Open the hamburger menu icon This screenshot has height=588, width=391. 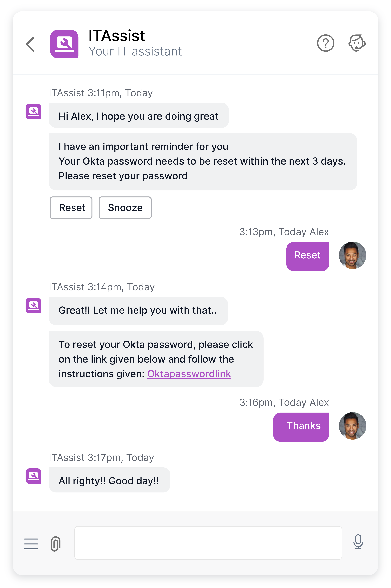tap(31, 544)
